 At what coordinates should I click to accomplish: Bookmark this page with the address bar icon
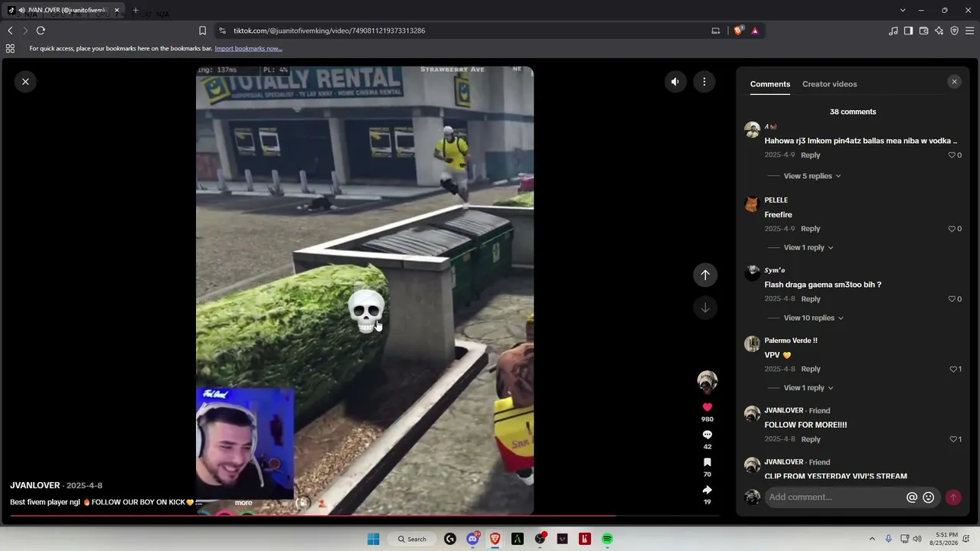point(202,31)
